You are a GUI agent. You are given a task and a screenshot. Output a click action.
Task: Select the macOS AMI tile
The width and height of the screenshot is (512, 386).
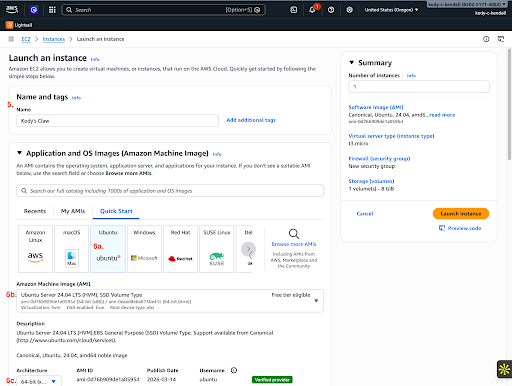pos(72,249)
